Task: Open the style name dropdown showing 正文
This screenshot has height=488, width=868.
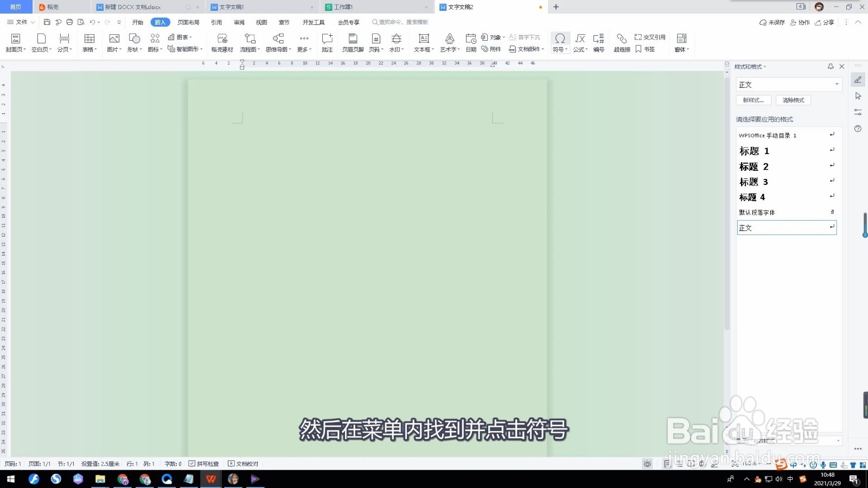Action: point(837,84)
